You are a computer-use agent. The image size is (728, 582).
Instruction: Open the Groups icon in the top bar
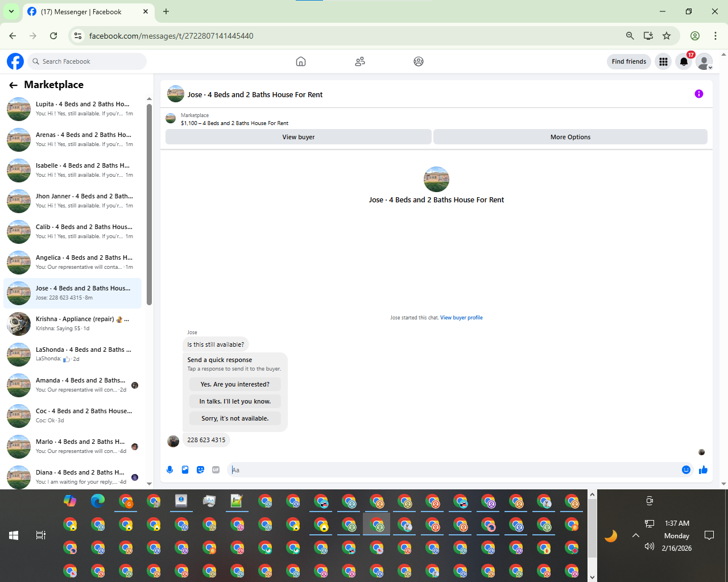(x=419, y=61)
